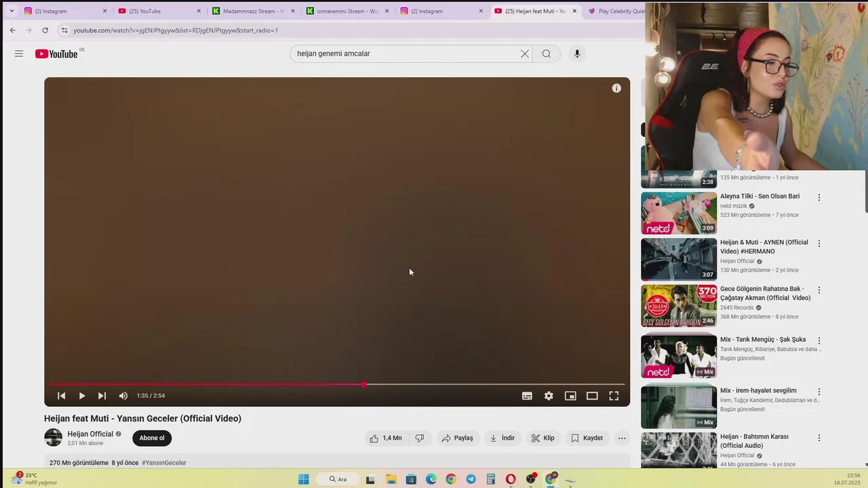Switch to the Play Celebrity Quiet tab
This screenshot has height=488, width=868.
[x=616, y=11]
